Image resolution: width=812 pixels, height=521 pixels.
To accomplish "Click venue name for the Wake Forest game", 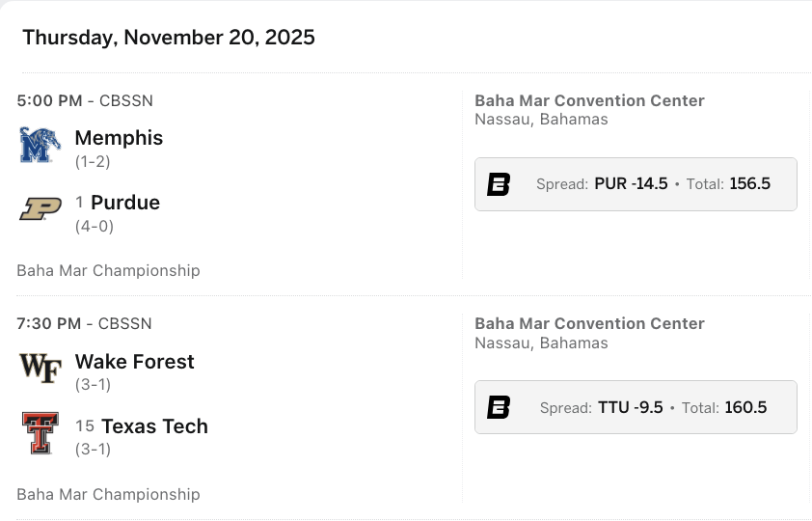I will click(x=589, y=323).
